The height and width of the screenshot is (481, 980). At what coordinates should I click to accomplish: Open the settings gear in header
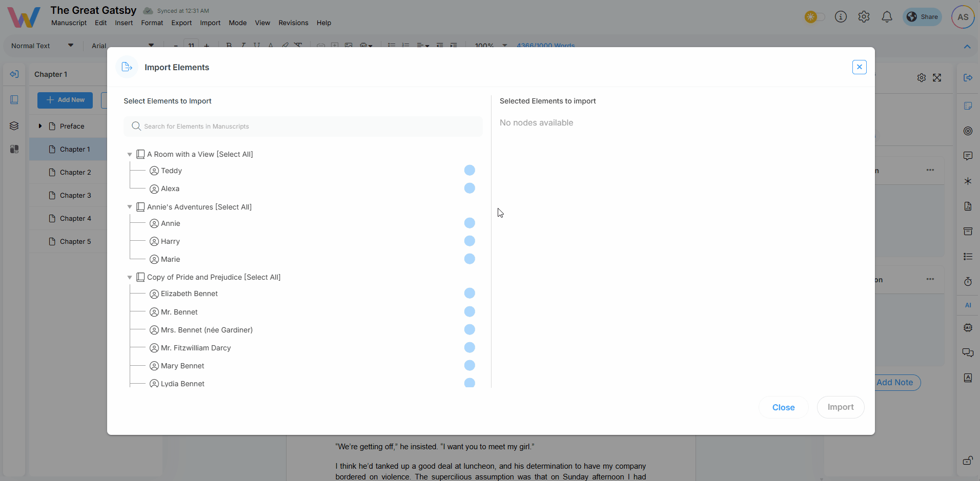pyautogui.click(x=864, y=17)
